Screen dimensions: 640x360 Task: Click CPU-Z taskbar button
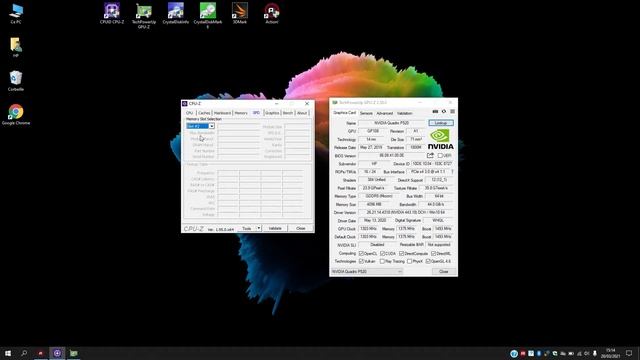(57, 353)
